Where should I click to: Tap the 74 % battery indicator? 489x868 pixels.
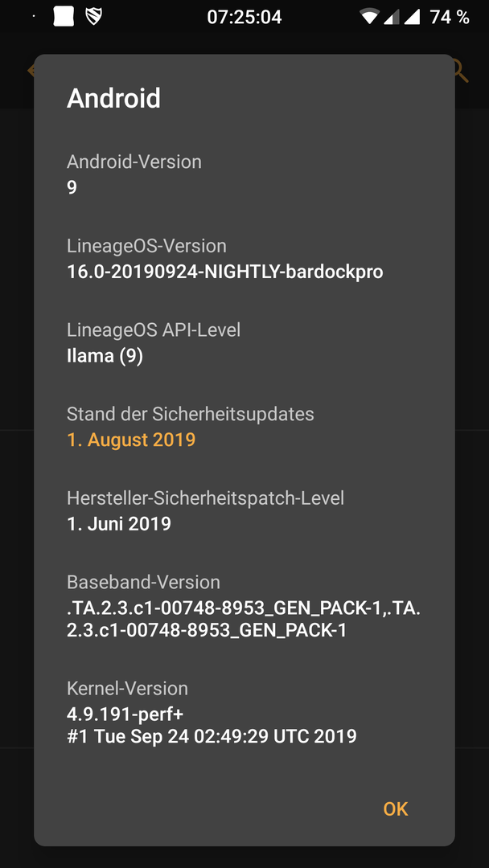click(x=449, y=17)
